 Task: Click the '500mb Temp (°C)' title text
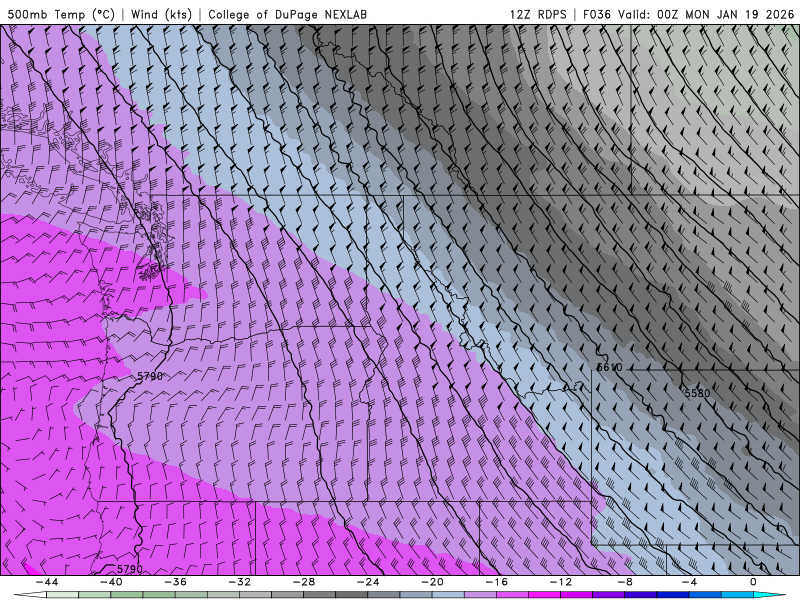pos(62,14)
